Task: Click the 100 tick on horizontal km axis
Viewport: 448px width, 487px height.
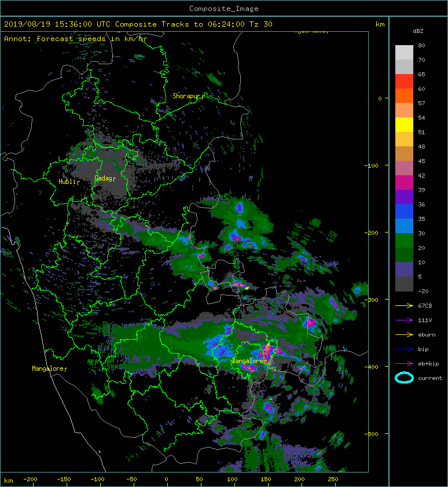Action: tap(232, 479)
